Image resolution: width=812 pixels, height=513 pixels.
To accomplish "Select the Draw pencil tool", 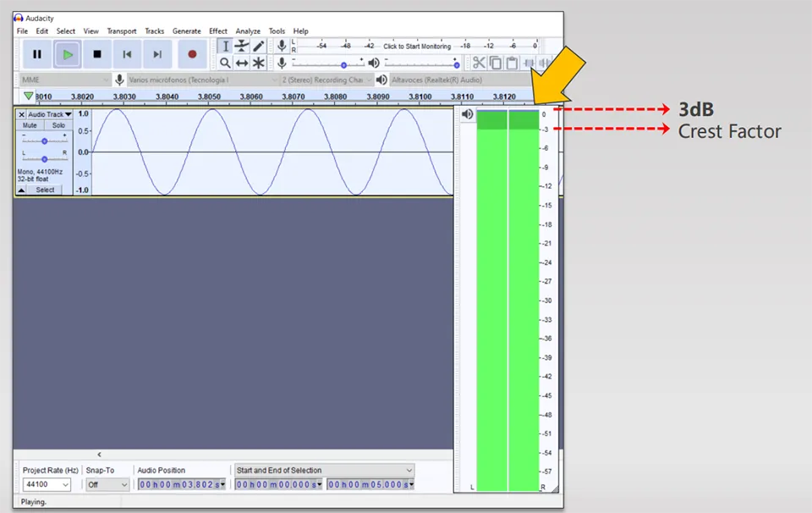I will pos(259,46).
